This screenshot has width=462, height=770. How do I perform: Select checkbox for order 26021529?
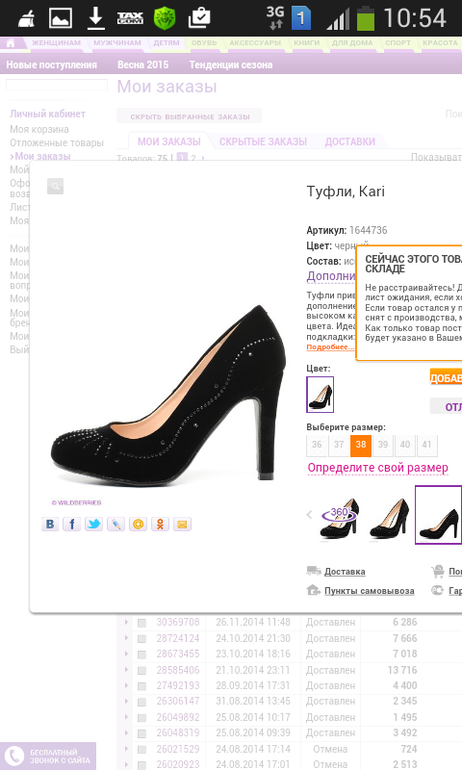coord(142,750)
